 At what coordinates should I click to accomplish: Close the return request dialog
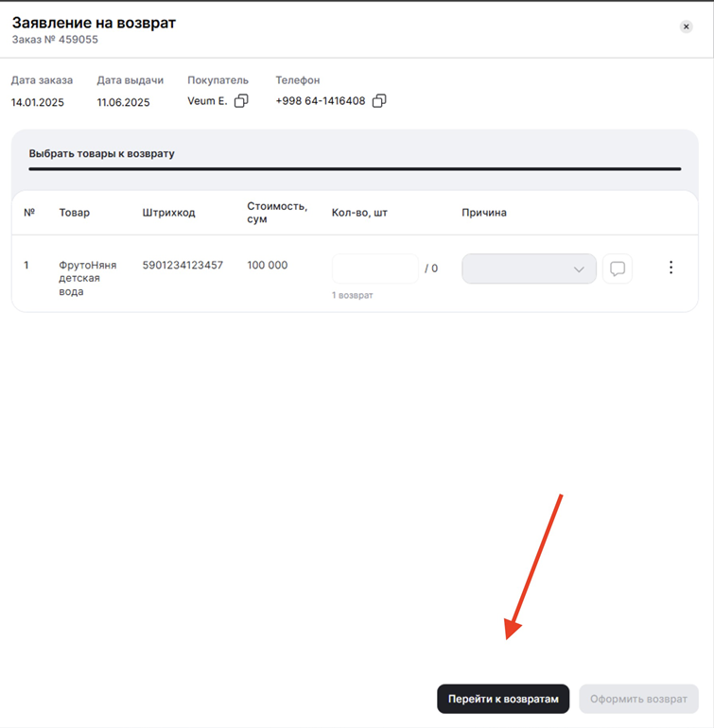click(x=687, y=27)
